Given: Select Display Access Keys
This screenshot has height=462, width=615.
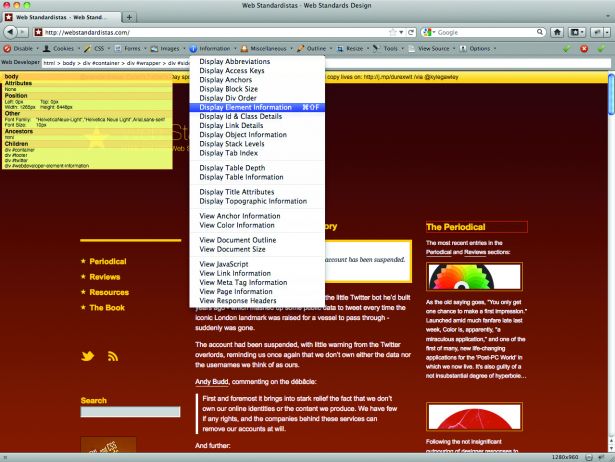Looking at the screenshot, I should tap(257, 71).
